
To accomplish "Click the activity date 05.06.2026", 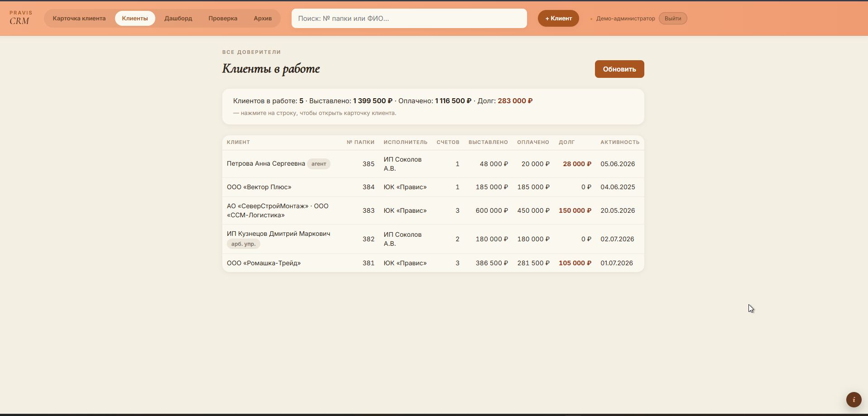I will pyautogui.click(x=618, y=164).
